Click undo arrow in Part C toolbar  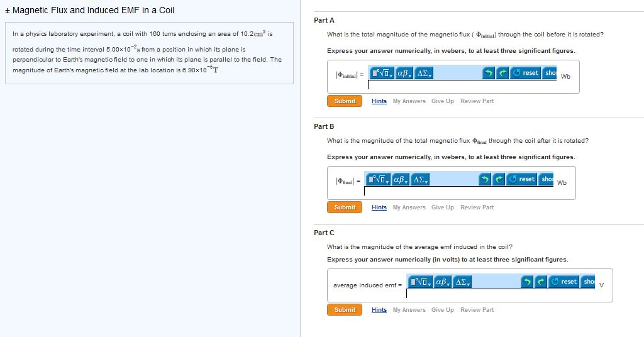527,282
